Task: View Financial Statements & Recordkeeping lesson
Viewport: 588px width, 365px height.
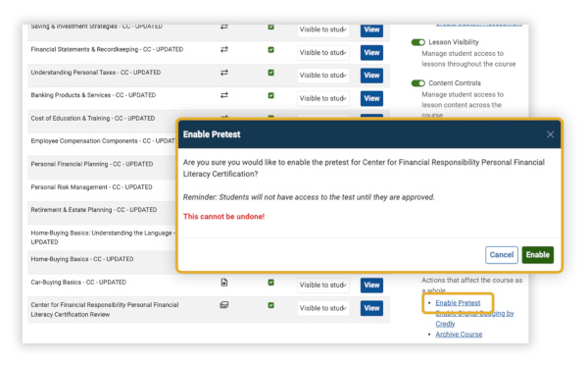Action: coord(371,53)
